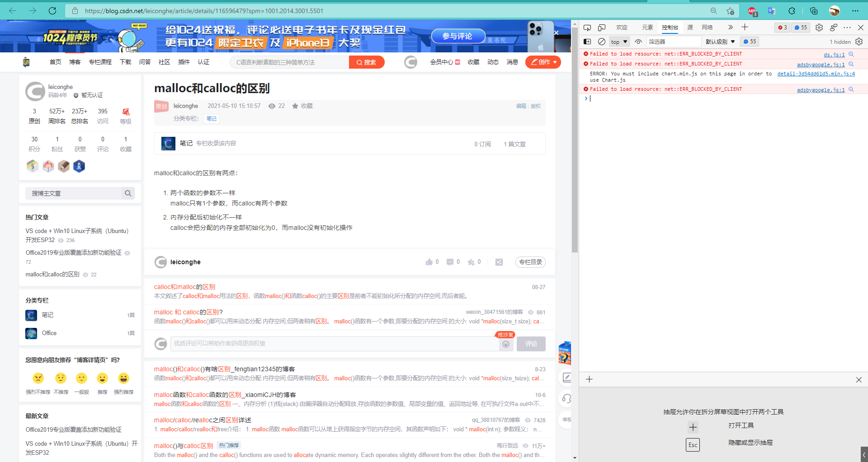Screen dimensions: 868x462
Task: Open the share icon below the post
Action: pos(499,262)
